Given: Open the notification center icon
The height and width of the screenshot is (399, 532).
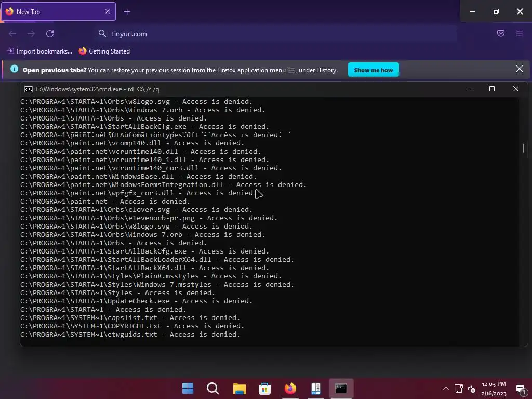Looking at the screenshot, I should pos(521,389).
